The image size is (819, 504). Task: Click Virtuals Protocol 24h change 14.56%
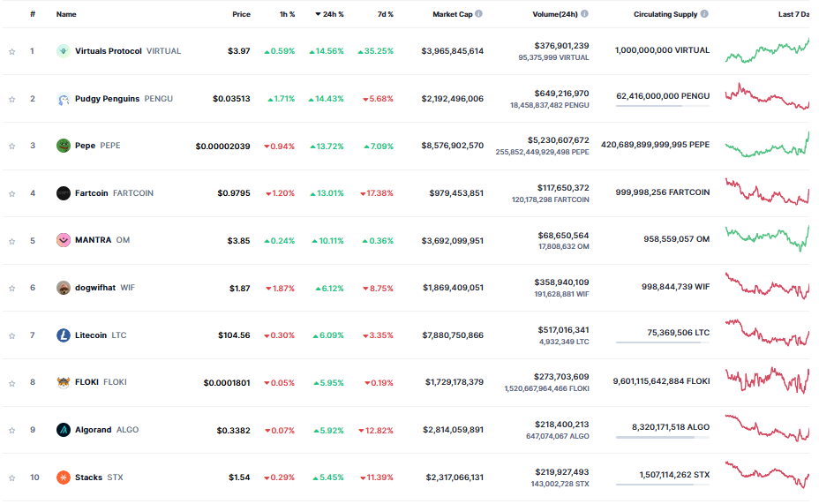327,51
